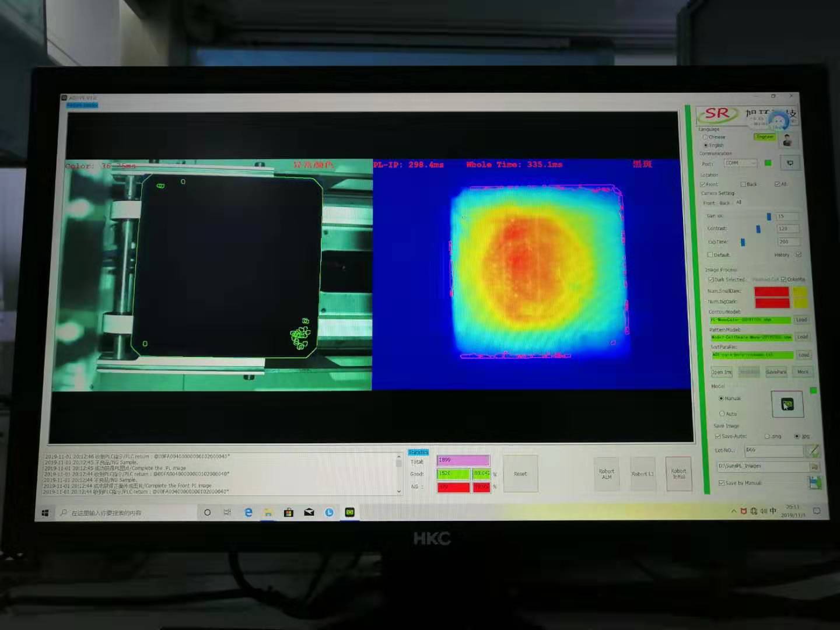Click the Robot ALM button
This screenshot has width=840, height=630.
coord(607,474)
